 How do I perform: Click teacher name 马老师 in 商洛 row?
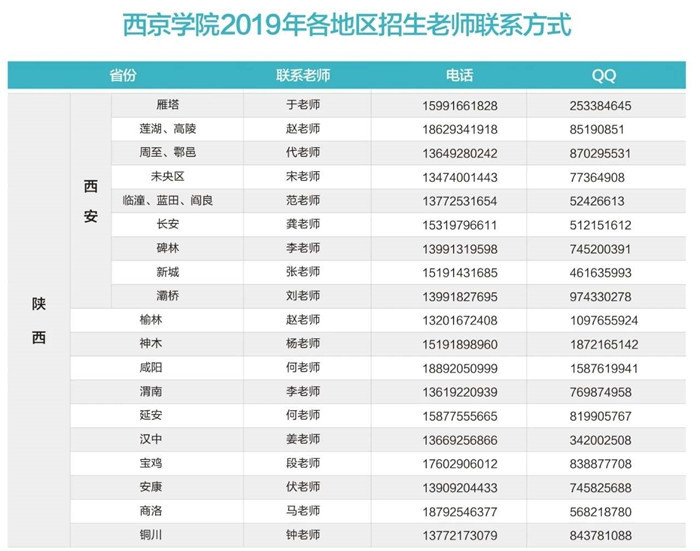tap(303, 512)
